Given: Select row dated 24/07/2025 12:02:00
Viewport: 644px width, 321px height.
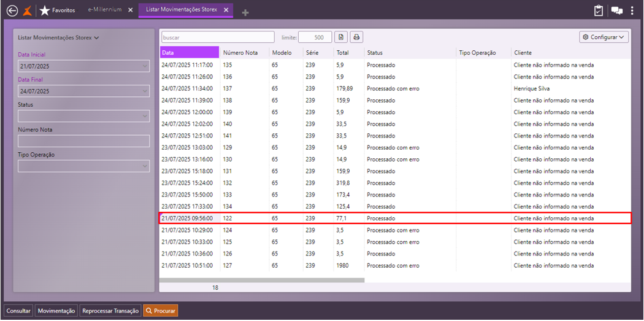Looking at the screenshot, I should (395, 124).
